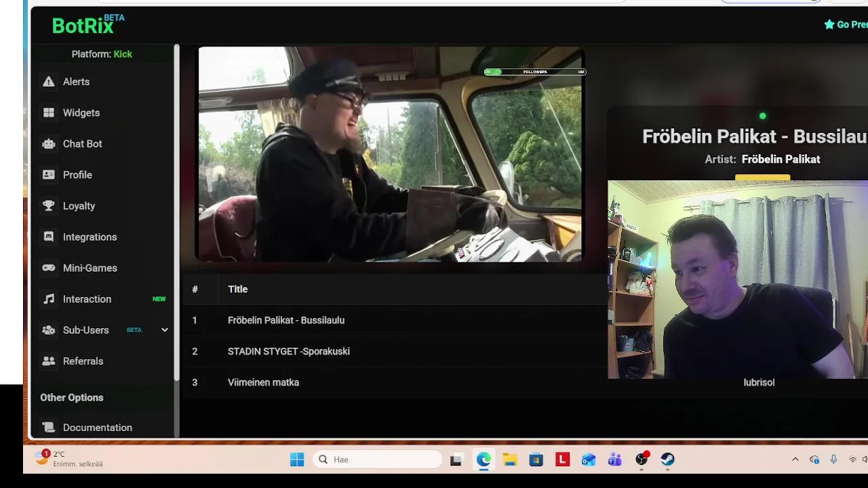Select row Viimeinen matka
This screenshot has height=488, width=868.
pos(395,383)
